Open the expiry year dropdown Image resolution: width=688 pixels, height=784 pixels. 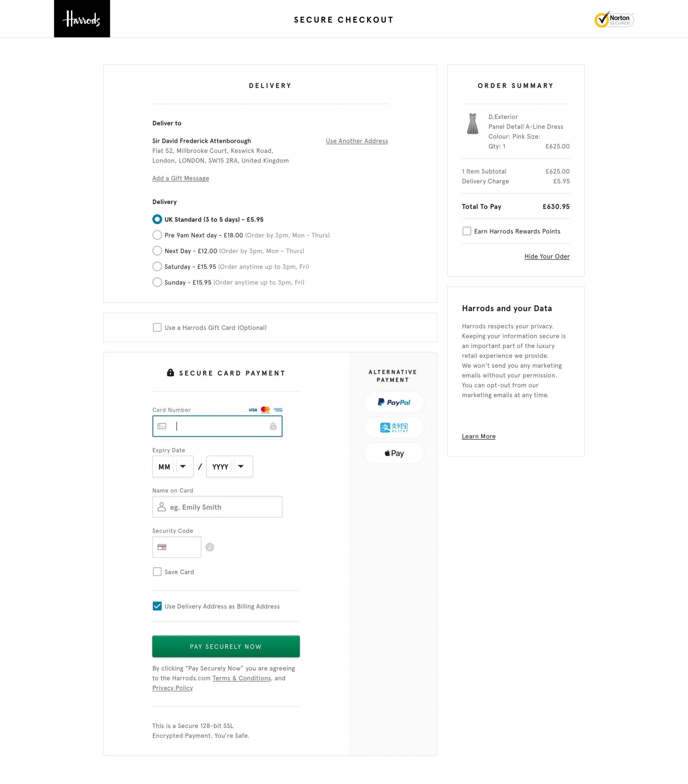tap(229, 466)
